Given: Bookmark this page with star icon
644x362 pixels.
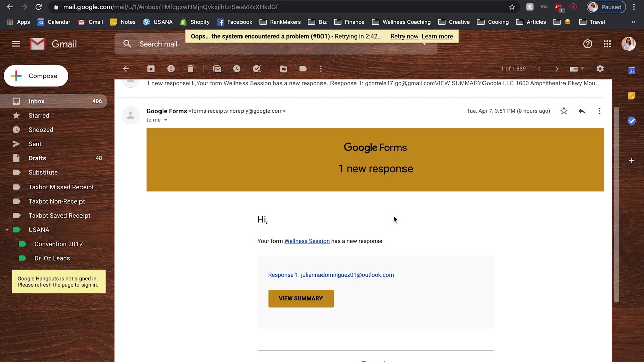Looking at the screenshot, I should 512,7.
